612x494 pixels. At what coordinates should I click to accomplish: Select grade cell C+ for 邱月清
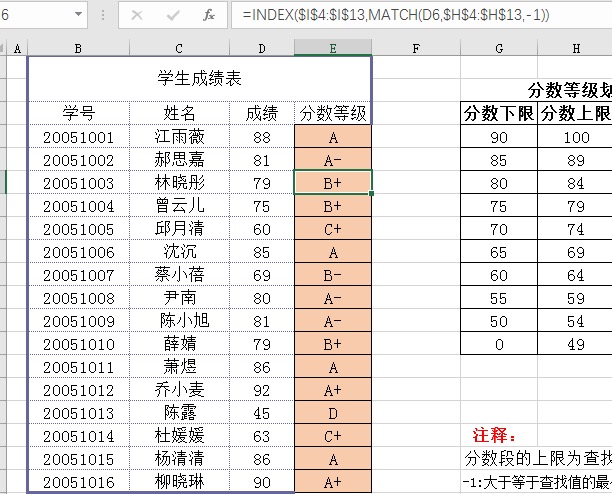coord(333,229)
